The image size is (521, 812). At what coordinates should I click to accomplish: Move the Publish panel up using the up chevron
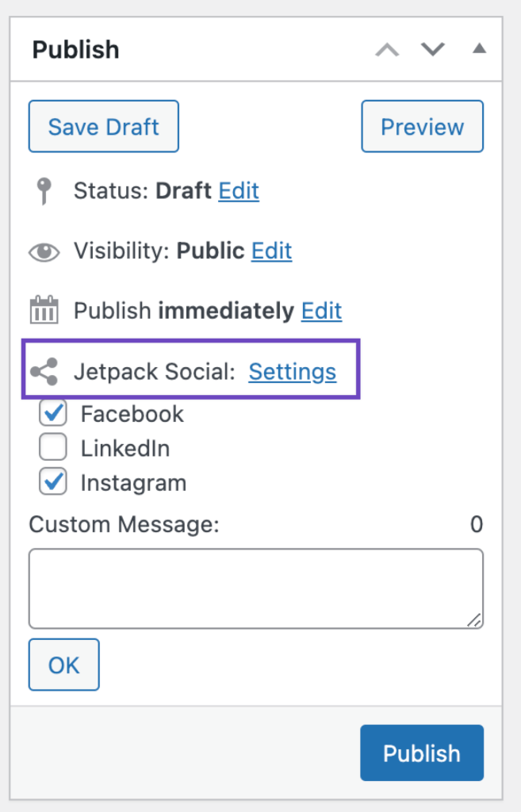pyautogui.click(x=386, y=49)
